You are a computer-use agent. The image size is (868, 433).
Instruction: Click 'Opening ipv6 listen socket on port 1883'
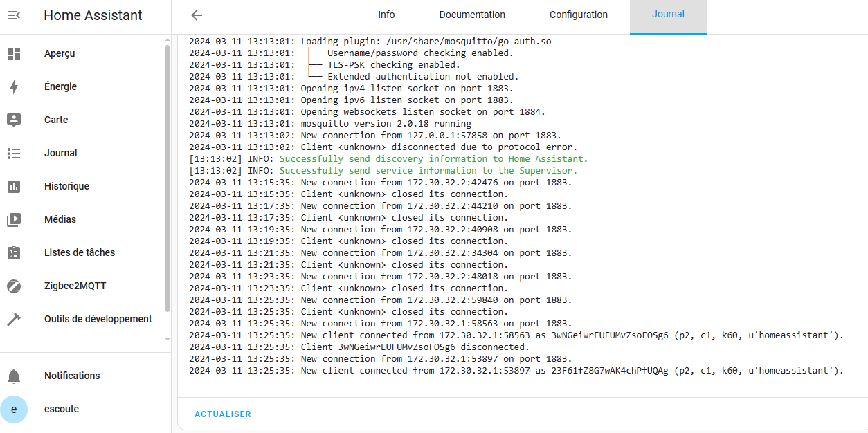[x=352, y=100]
